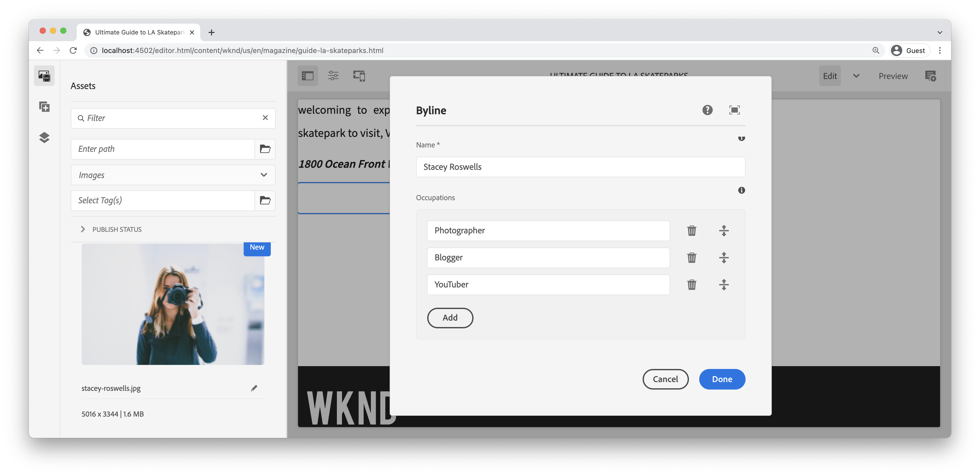Open the path browser folder icon

(x=265, y=149)
